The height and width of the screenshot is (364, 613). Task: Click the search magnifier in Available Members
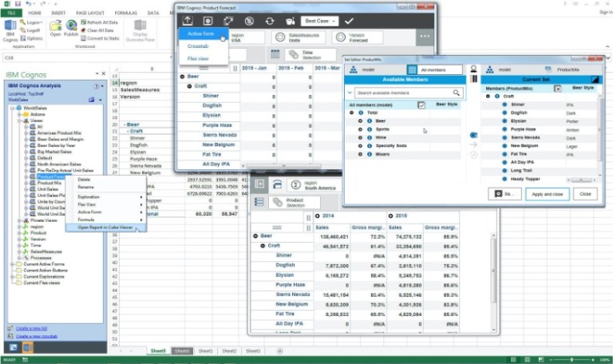pyautogui.click(x=457, y=93)
